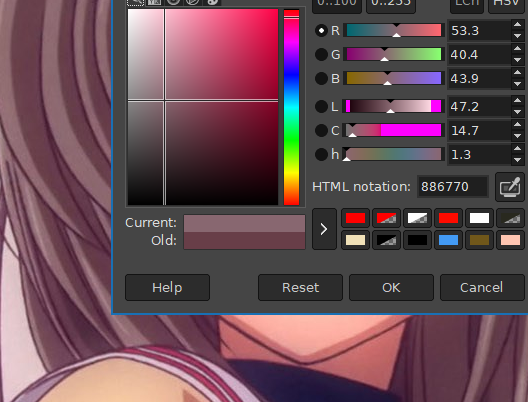This screenshot has height=402, width=528.
Task: Decrease h value with its down arrow
Action: pyautogui.click(x=518, y=160)
